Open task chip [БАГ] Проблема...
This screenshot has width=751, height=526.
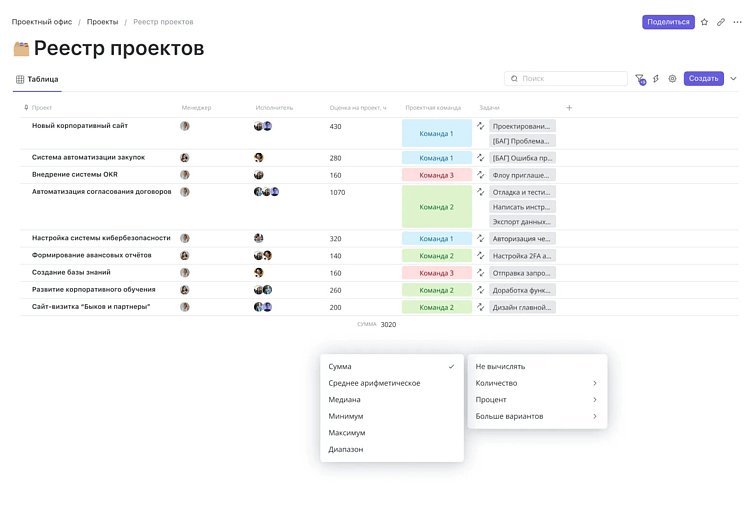point(522,141)
